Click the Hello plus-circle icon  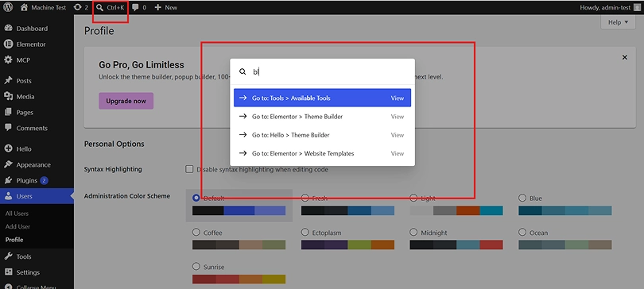(x=8, y=148)
